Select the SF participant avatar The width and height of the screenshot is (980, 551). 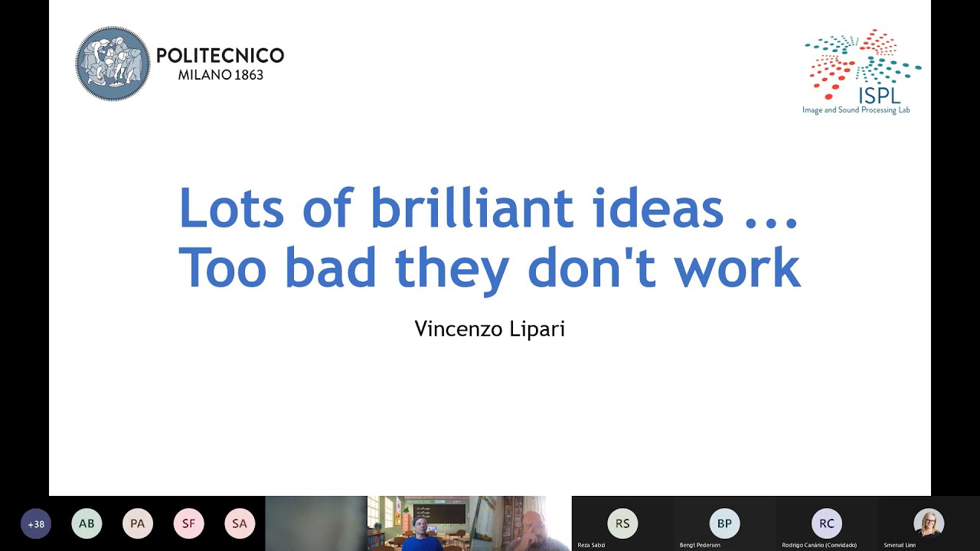188,524
